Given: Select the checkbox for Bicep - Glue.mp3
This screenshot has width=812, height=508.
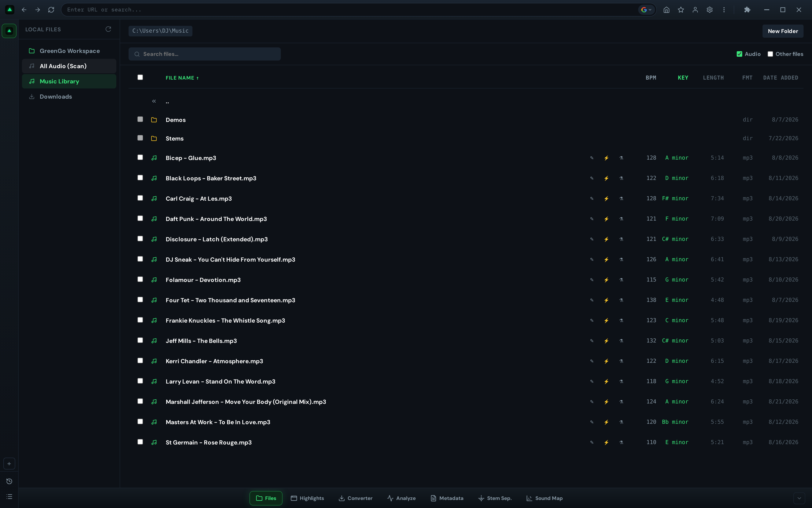Looking at the screenshot, I should (140, 157).
